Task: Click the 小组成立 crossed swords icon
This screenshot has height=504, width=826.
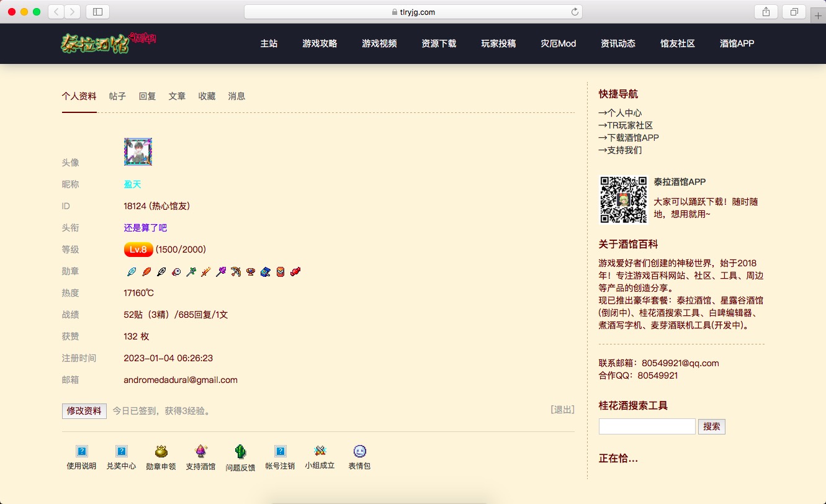Action: click(320, 451)
